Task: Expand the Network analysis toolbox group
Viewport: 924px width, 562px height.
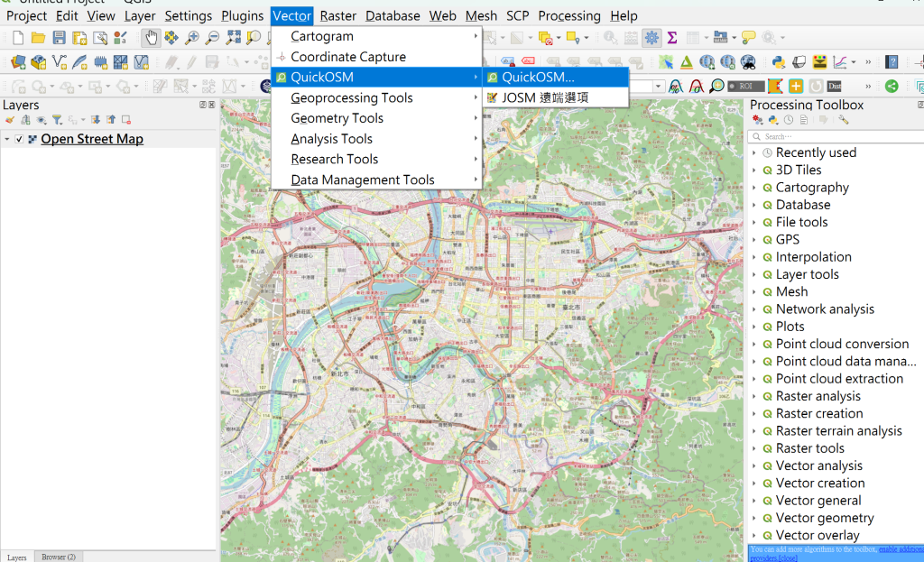Action: click(754, 309)
